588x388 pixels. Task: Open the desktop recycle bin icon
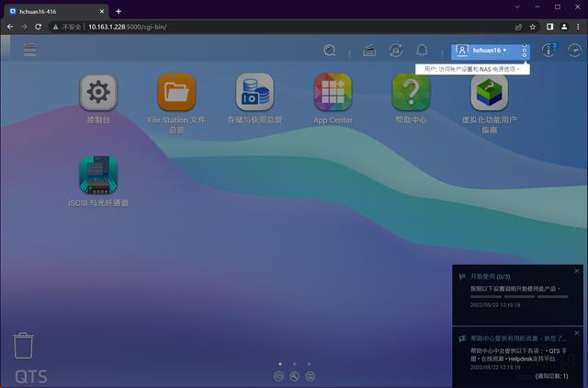point(23,345)
